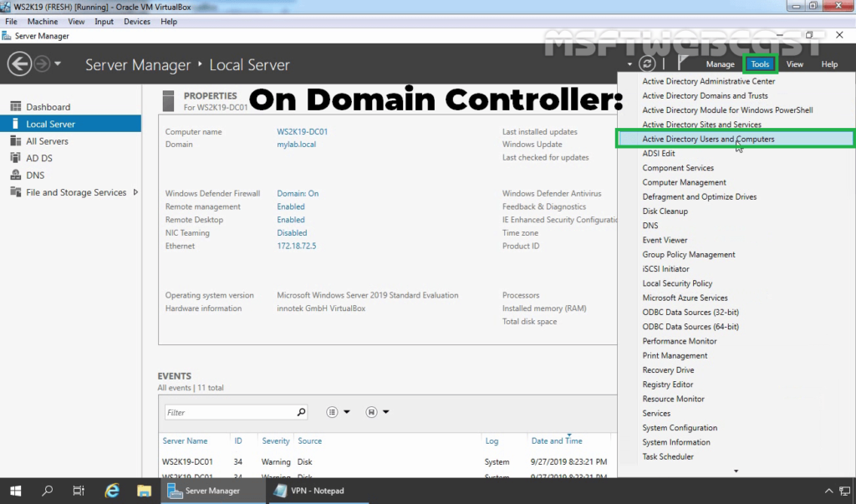
Task: Open Active Directory Domains and Trusts
Action: (x=705, y=95)
